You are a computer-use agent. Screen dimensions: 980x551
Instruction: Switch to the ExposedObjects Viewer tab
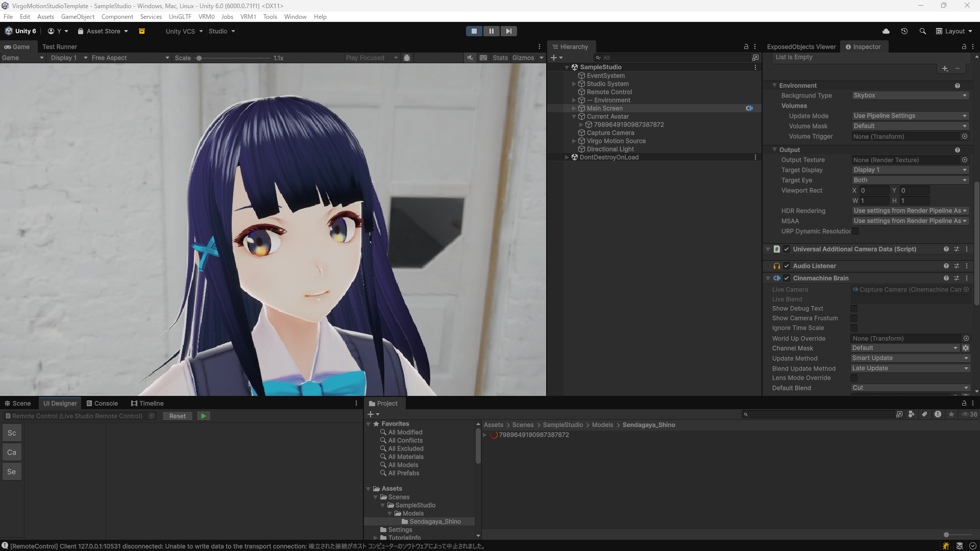pyautogui.click(x=801, y=46)
